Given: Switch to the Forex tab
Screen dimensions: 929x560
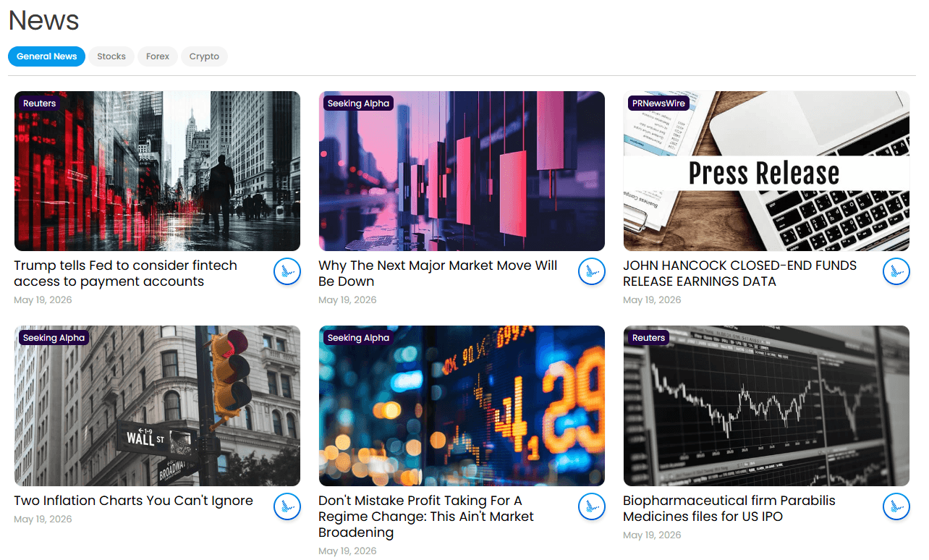Looking at the screenshot, I should [x=158, y=56].
